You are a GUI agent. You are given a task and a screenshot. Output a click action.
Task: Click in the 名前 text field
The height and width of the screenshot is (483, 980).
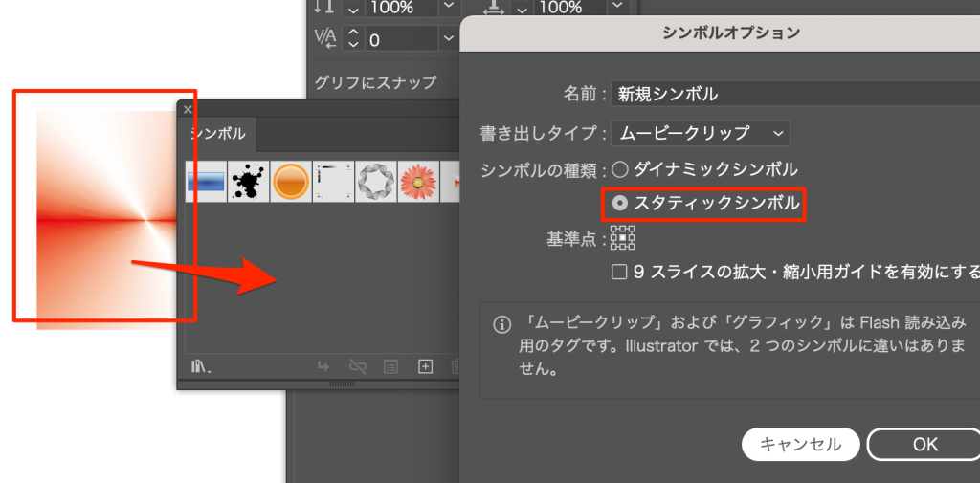(x=794, y=94)
